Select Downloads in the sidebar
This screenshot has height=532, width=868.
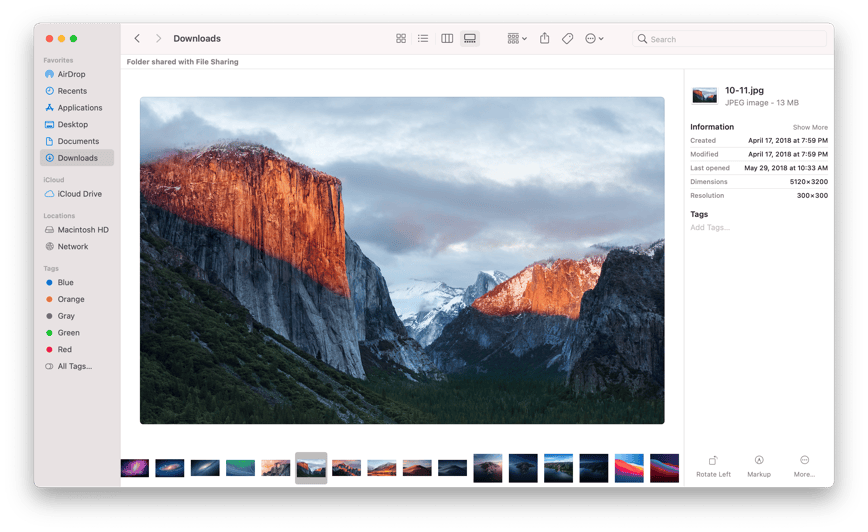point(77,158)
